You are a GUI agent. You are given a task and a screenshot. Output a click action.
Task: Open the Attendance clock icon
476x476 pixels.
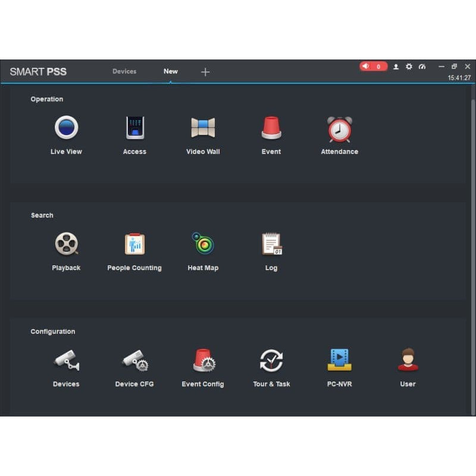coord(340,129)
